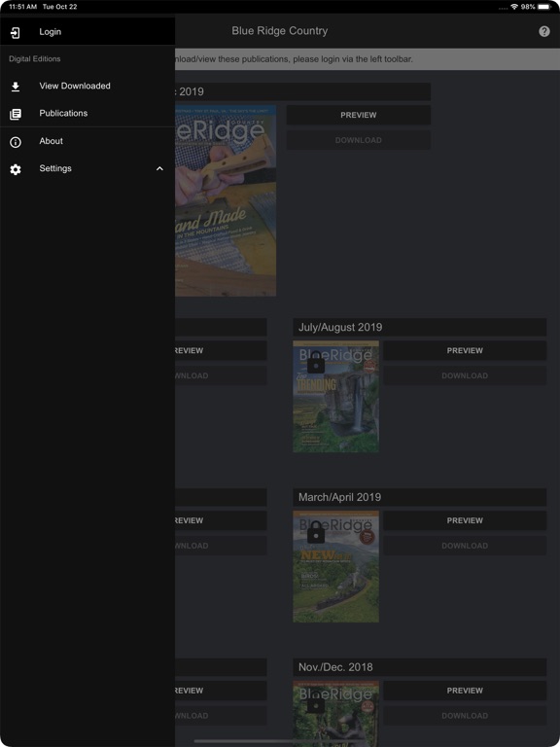This screenshot has width=560, height=747.
Task: Click the Login door icon
Action: [16, 32]
